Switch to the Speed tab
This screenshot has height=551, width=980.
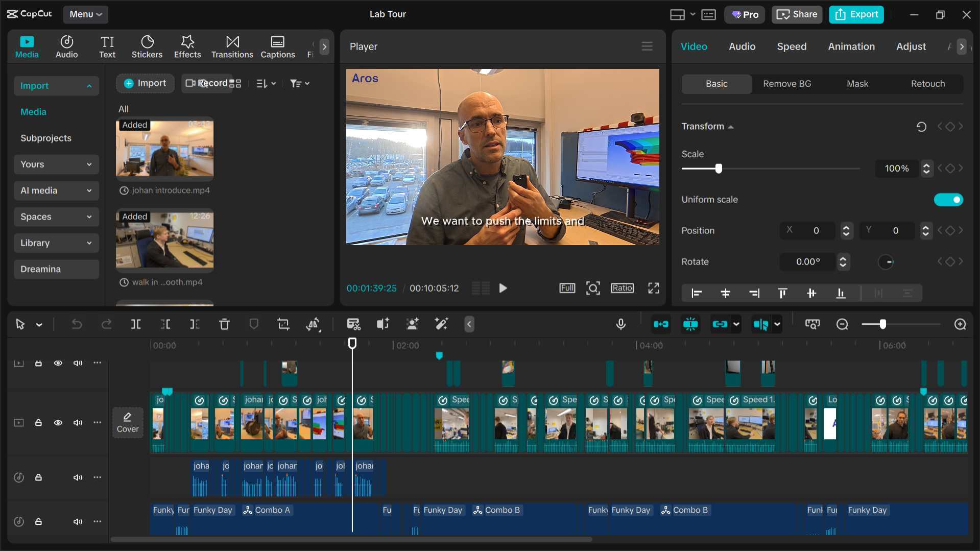(792, 46)
